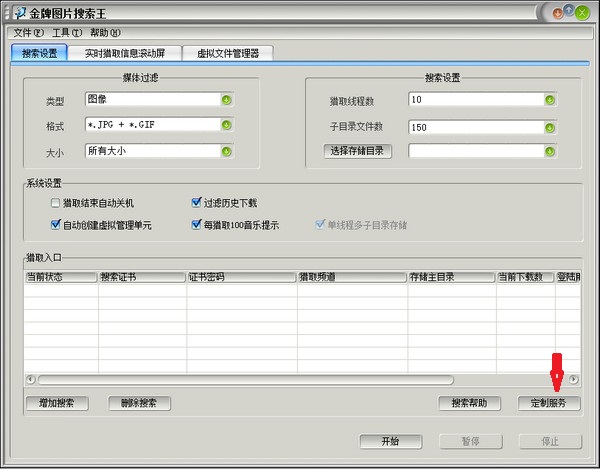This screenshot has height=470, width=600.
Task: Switch to the 实时猎取信息滚动屏 tab
Action: 125,53
